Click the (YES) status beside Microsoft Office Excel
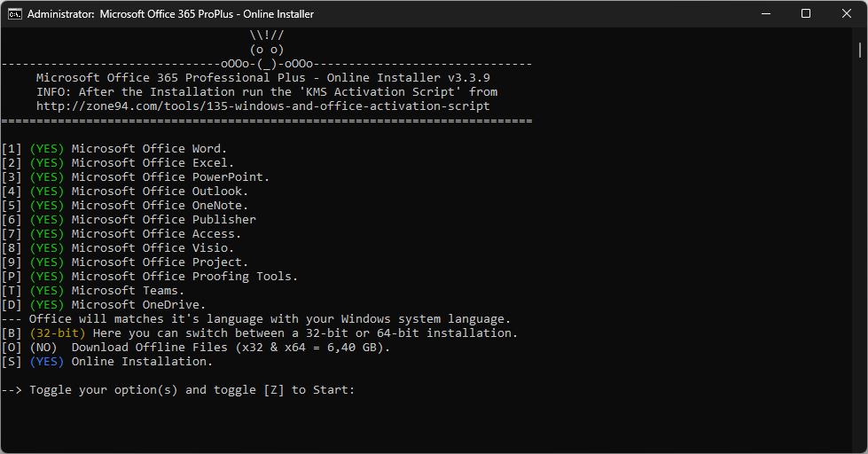The image size is (868, 454). coord(47,163)
